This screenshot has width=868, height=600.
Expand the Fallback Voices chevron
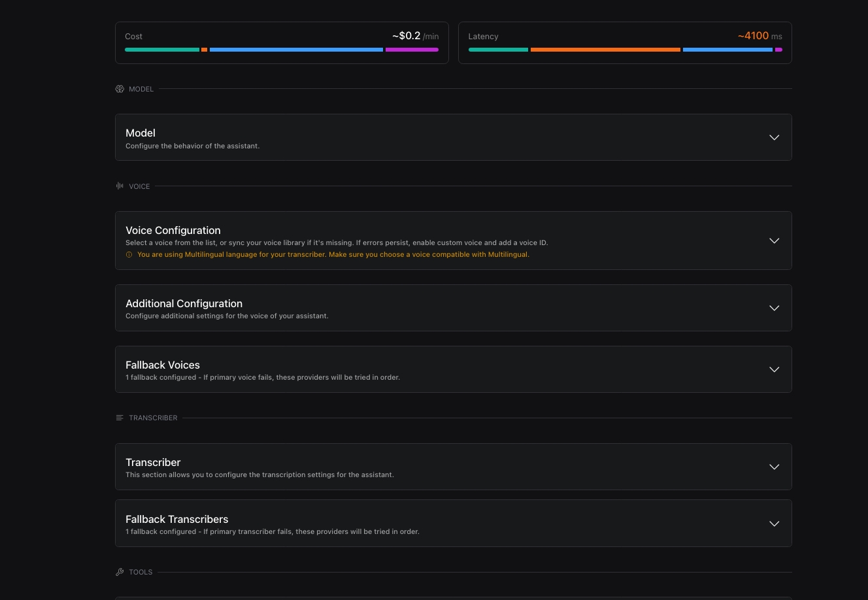pos(775,369)
